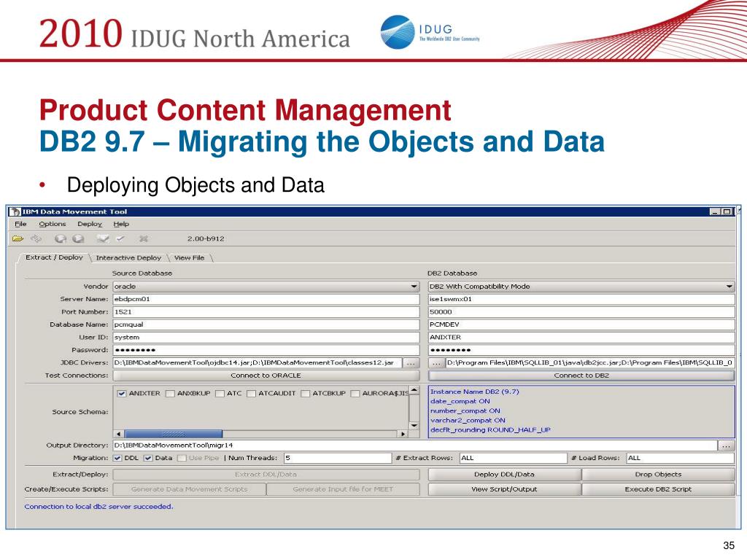Click the DB2 password field
This screenshot has height=560, width=747.
581,350
